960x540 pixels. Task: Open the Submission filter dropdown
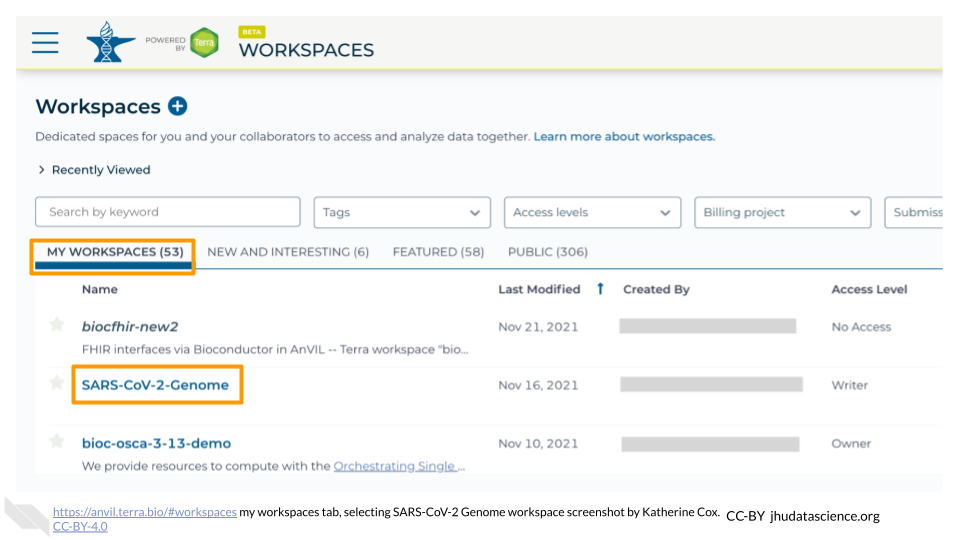point(913,212)
